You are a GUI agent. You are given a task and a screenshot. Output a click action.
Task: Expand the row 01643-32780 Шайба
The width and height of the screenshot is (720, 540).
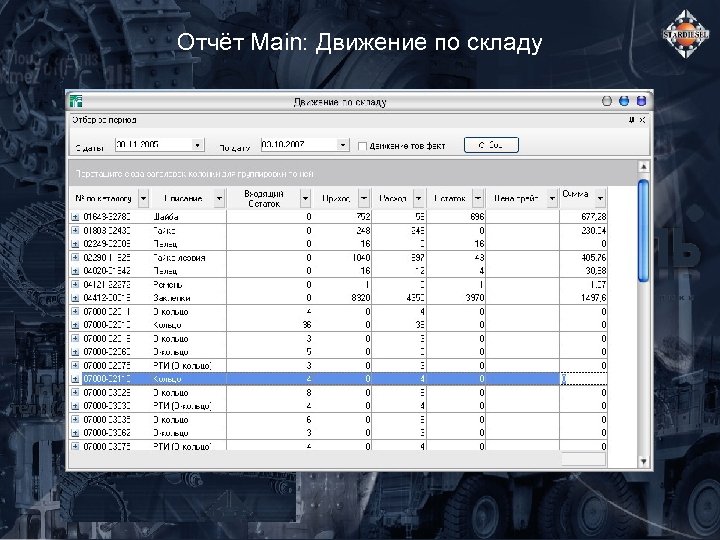[x=75, y=217]
